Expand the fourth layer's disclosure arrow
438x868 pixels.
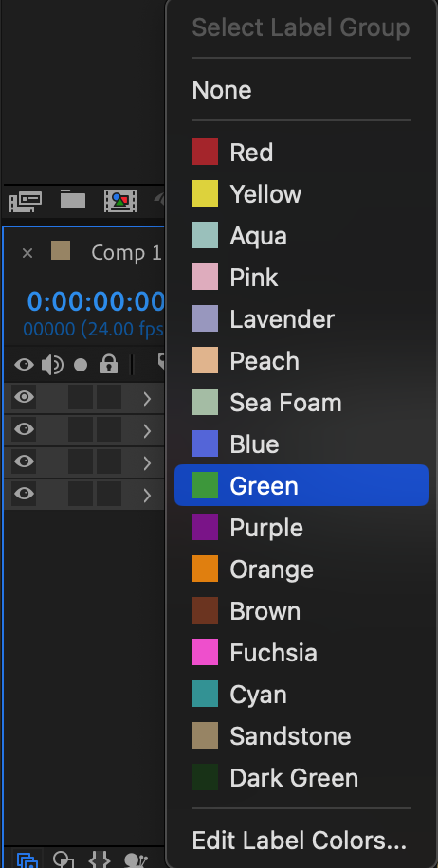[x=147, y=495]
